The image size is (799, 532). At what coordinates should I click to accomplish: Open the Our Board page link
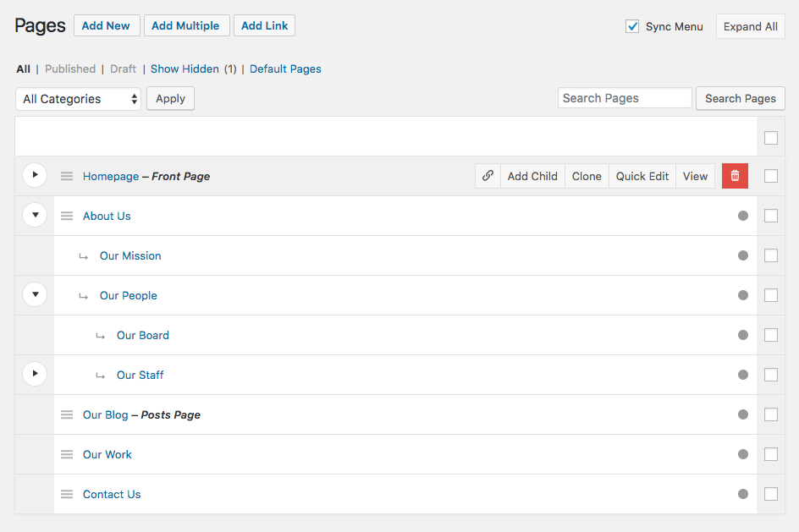click(x=143, y=336)
